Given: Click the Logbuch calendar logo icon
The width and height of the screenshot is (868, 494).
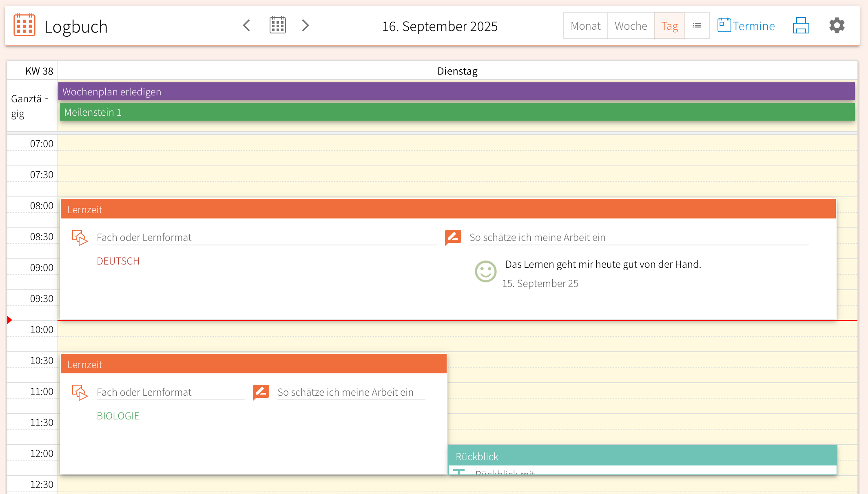Looking at the screenshot, I should [24, 25].
